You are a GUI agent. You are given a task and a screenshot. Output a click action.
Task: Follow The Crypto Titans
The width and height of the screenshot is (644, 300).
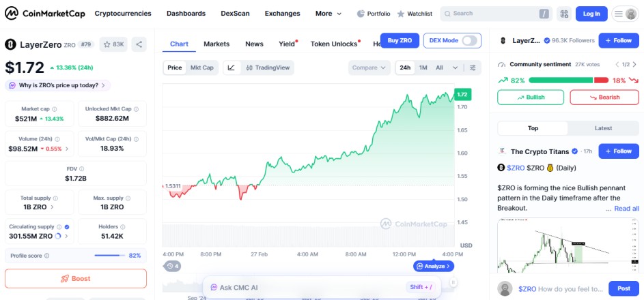tap(619, 151)
